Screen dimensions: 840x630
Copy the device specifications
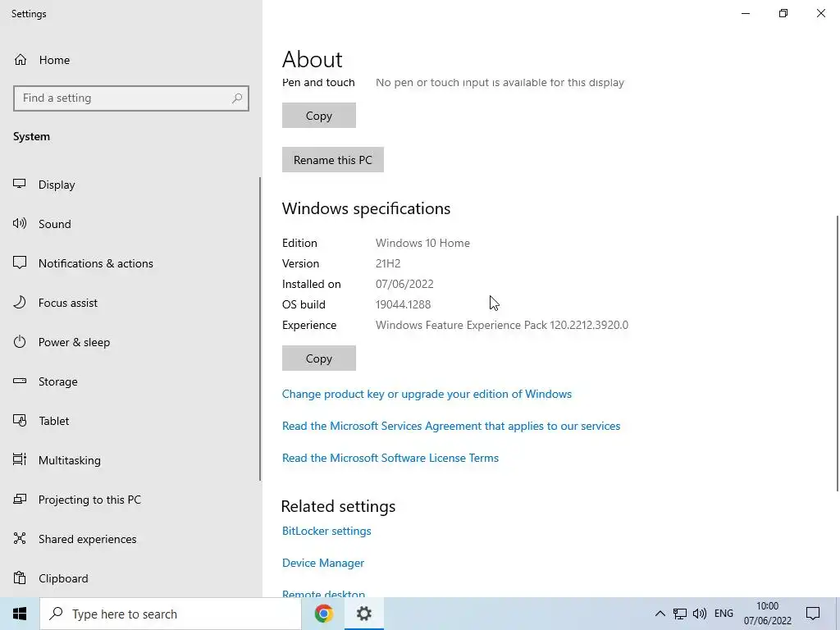click(x=319, y=115)
